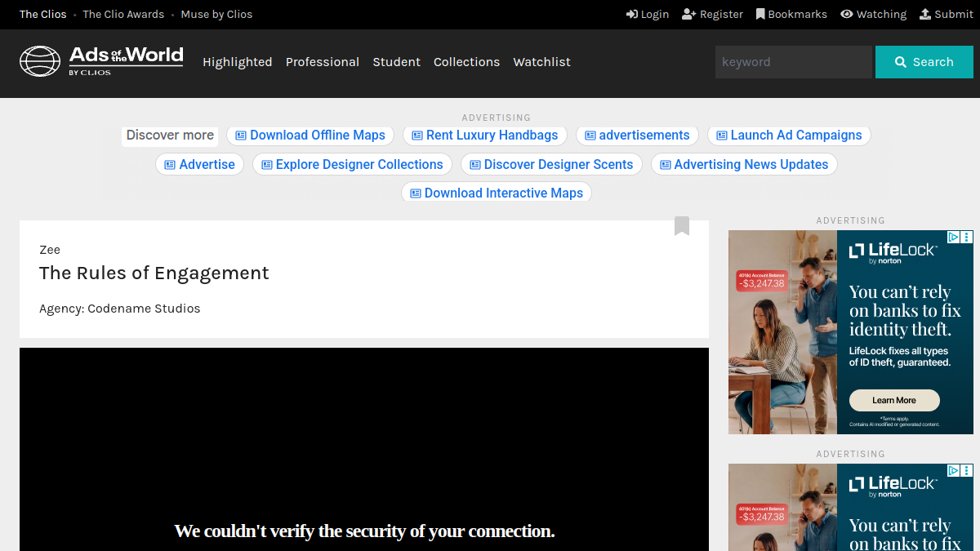Open the advertisements ad link
Viewport: 980px width, 551px height.
(x=638, y=136)
